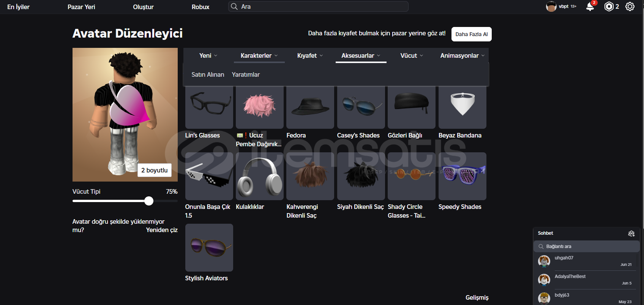This screenshot has width=644, height=305.
Task: Switch to the Satın Alınan sub-tab
Action: [208, 74]
